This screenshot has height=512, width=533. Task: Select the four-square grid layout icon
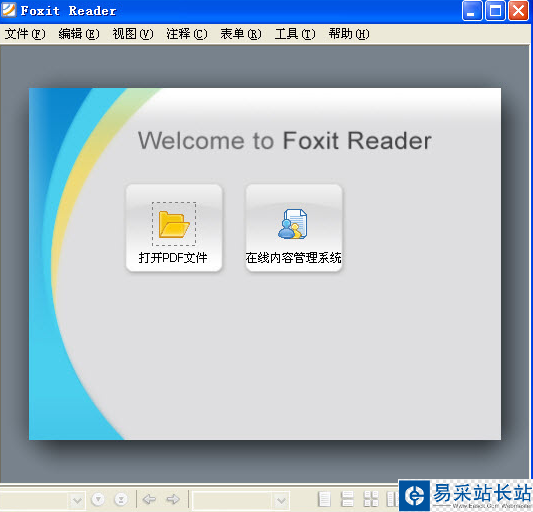click(371, 499)
